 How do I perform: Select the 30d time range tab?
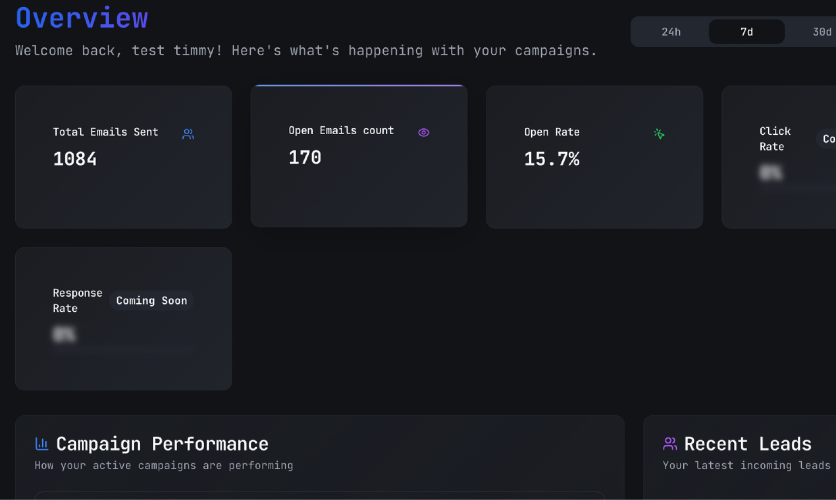(822, 32)
